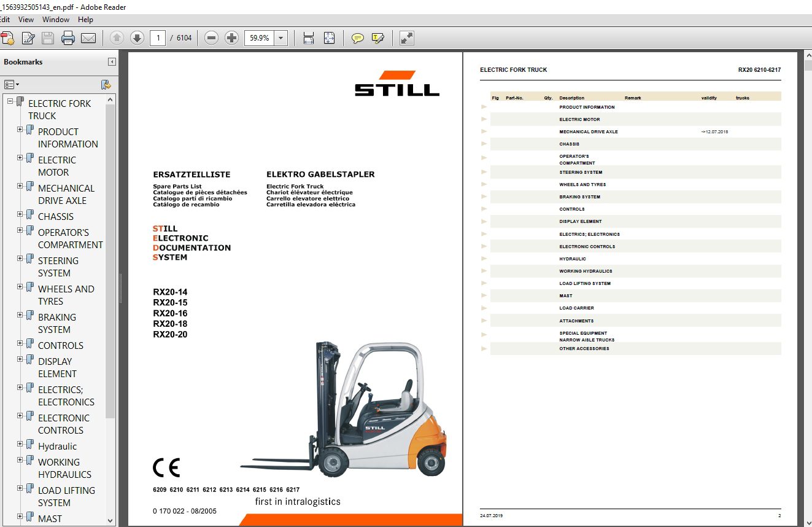This screenshot has width=812, height=527.
Task: Zoom in using the plus button
Action: tap(231, 38)
